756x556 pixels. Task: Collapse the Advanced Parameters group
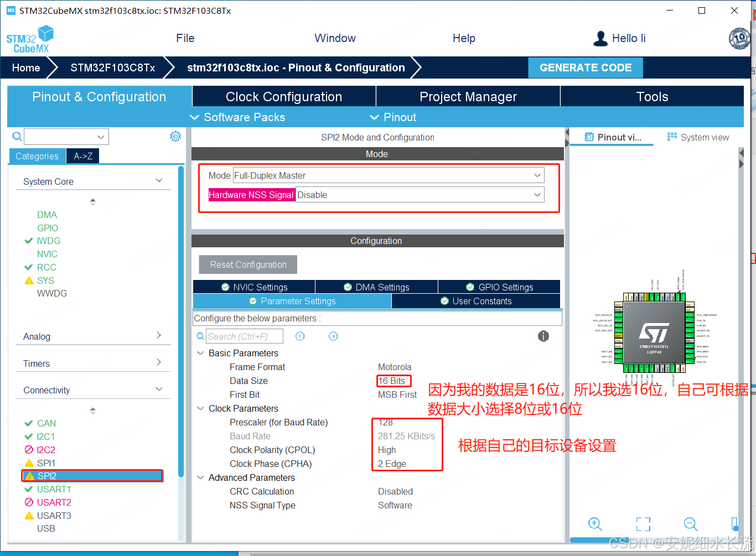click(200, 477)
